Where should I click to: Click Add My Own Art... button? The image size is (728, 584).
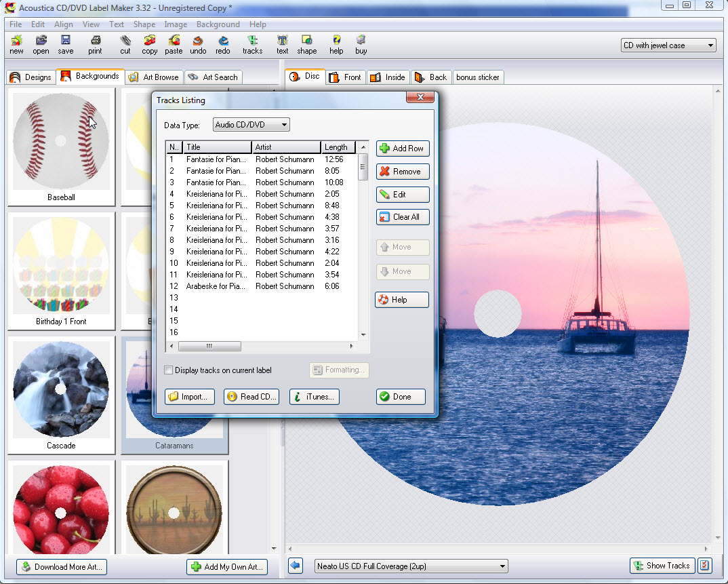[227, 567]
